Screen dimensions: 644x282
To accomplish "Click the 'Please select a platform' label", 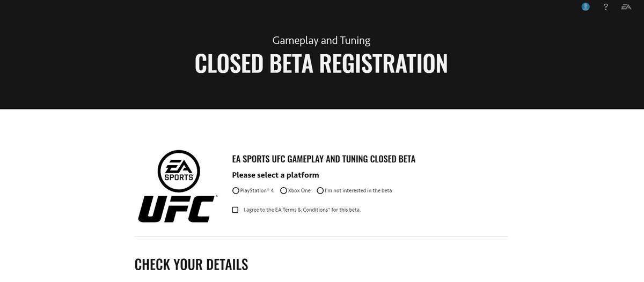I will coord(275,175).
